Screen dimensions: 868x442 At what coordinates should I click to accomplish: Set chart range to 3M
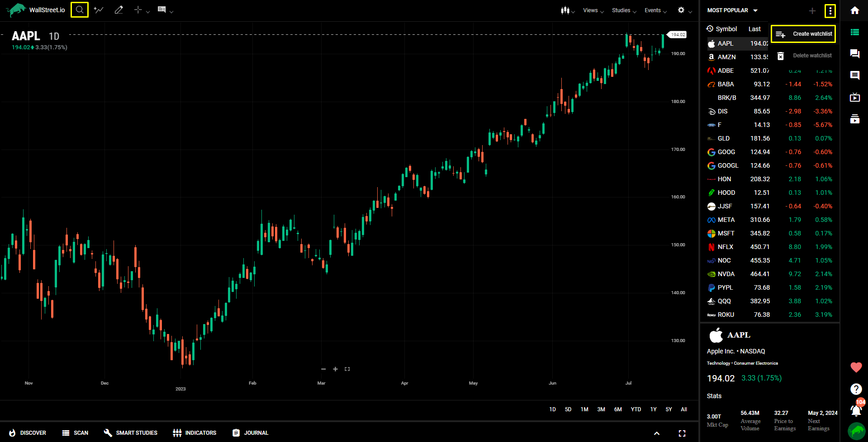tap(601, 409)
